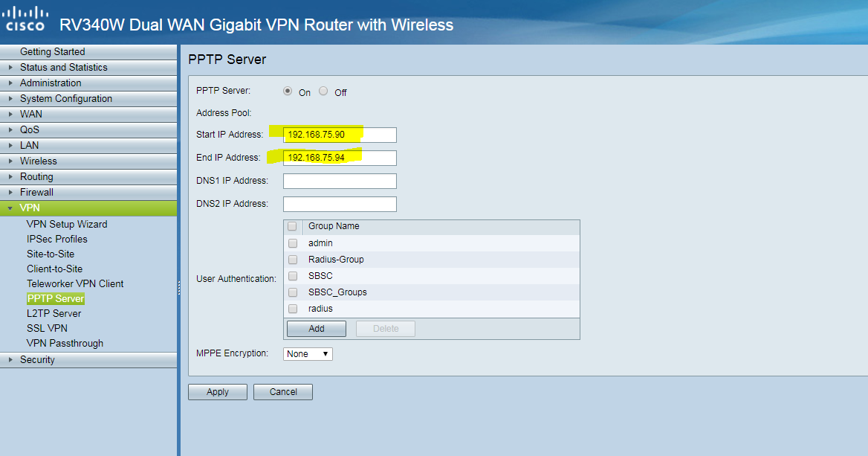Open the VPN Setup Wizard
Image resolution: width=868 pixels, height=456 pixels.
tap(67, 225)
